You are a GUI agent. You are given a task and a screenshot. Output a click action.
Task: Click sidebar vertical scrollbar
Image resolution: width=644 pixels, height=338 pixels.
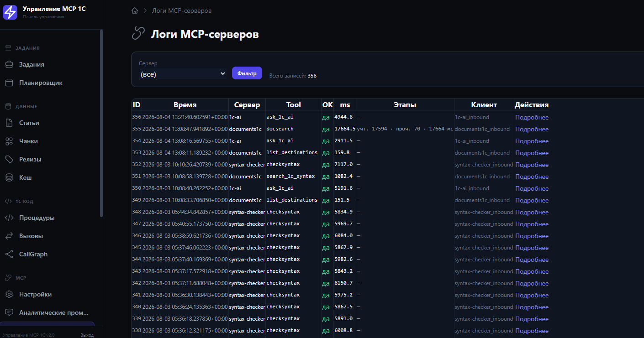101,123
